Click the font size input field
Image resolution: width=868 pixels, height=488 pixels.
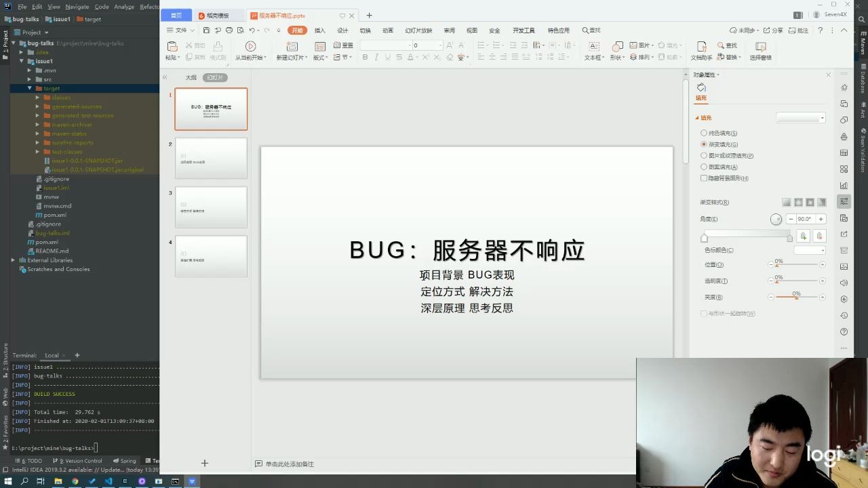[x=427, y=45]
